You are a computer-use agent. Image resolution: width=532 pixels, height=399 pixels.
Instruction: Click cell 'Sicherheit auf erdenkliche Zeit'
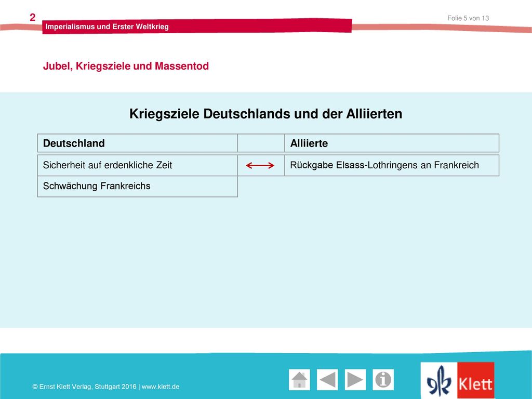137,165
